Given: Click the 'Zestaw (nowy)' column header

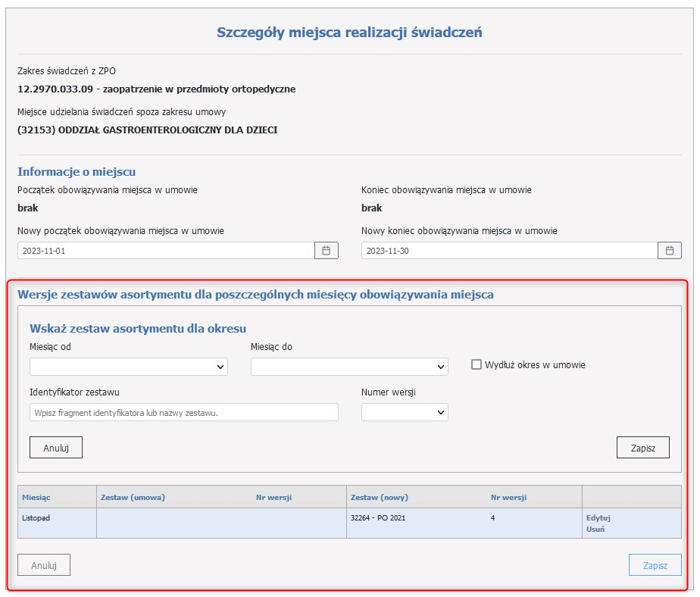Looking at the screenshot, I should [x=380, y=497].
